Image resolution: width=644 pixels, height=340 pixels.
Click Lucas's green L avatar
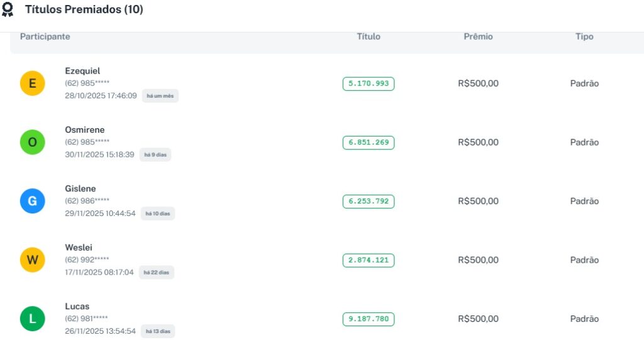33,319
